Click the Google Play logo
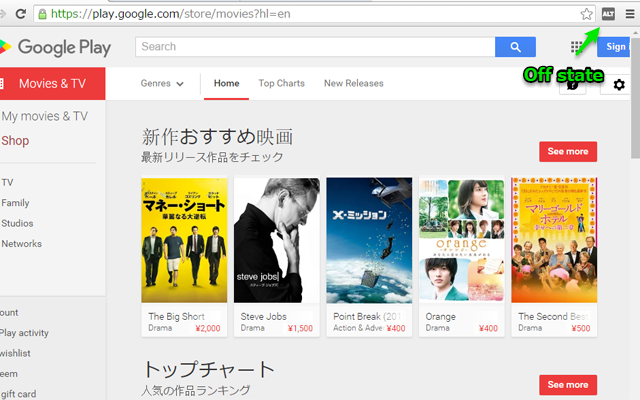 (55, 47)
